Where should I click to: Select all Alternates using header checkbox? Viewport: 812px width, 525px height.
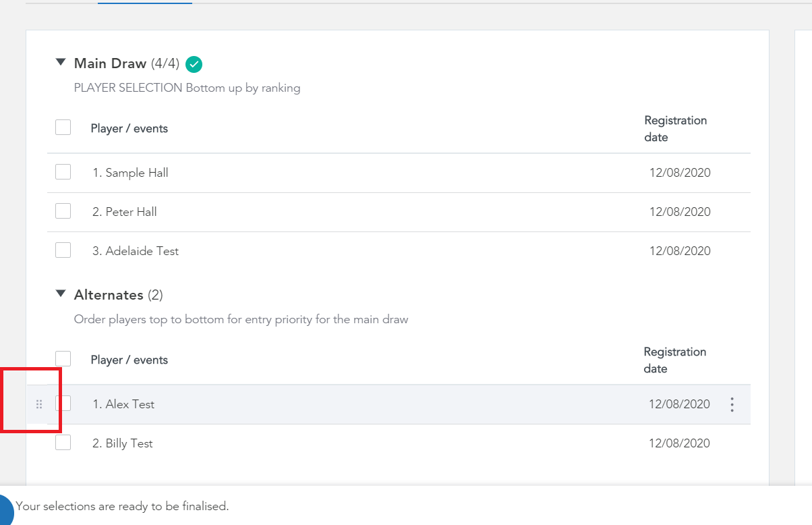click(63, 358)
